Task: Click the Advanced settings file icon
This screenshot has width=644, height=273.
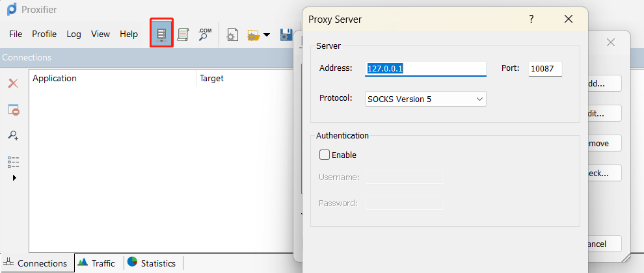Action: tap(232, 35)
